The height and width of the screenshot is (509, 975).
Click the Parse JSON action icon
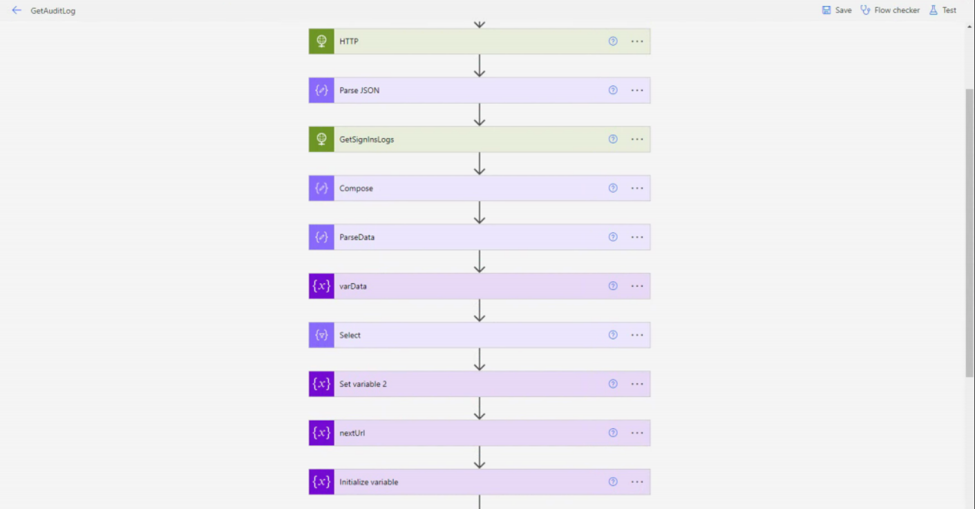click(321, 90)
